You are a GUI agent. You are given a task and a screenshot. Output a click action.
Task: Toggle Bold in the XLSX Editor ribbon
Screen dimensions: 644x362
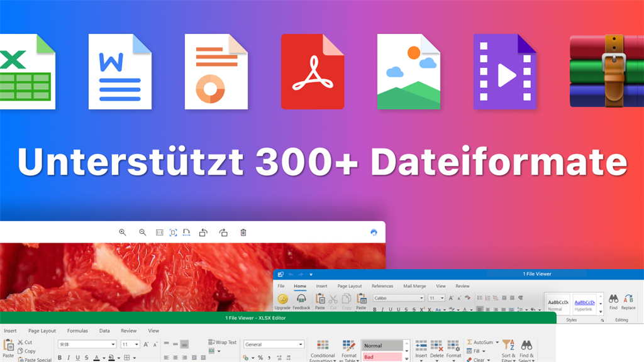point(60,358)
